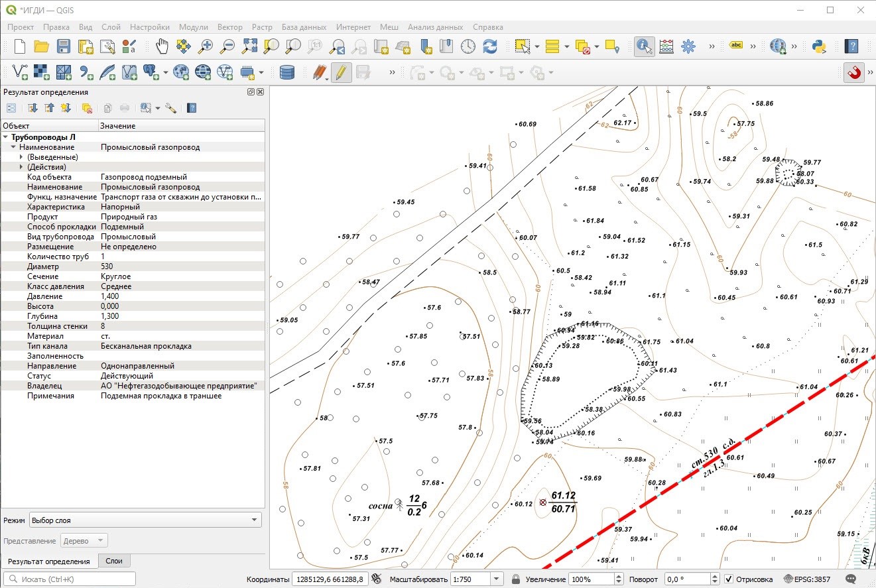Toggle the scale lock padlock icon
The width and height of the screenshot is (876, 588).
(x=515, y=579)
